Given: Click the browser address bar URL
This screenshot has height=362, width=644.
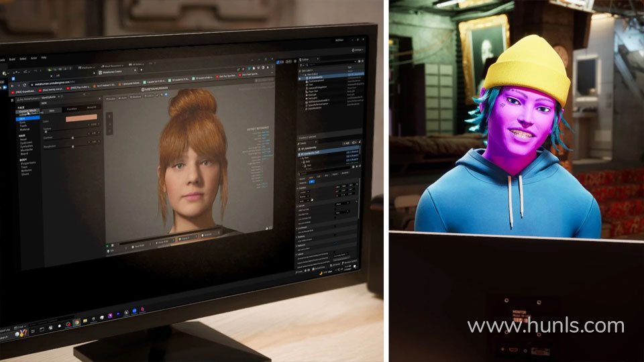Looking at the screenshot, I should [52, 83].
